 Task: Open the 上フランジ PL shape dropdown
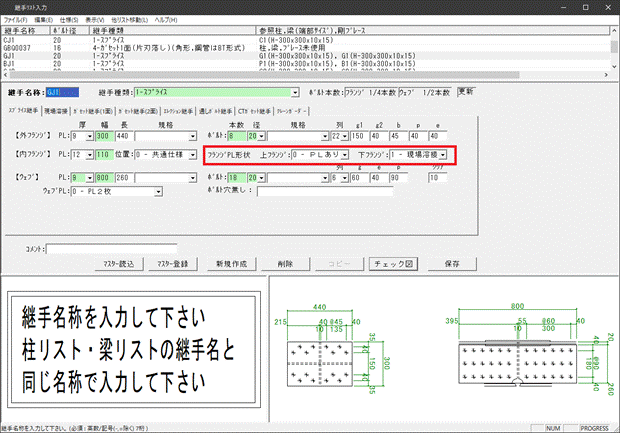tap(344, 155)
